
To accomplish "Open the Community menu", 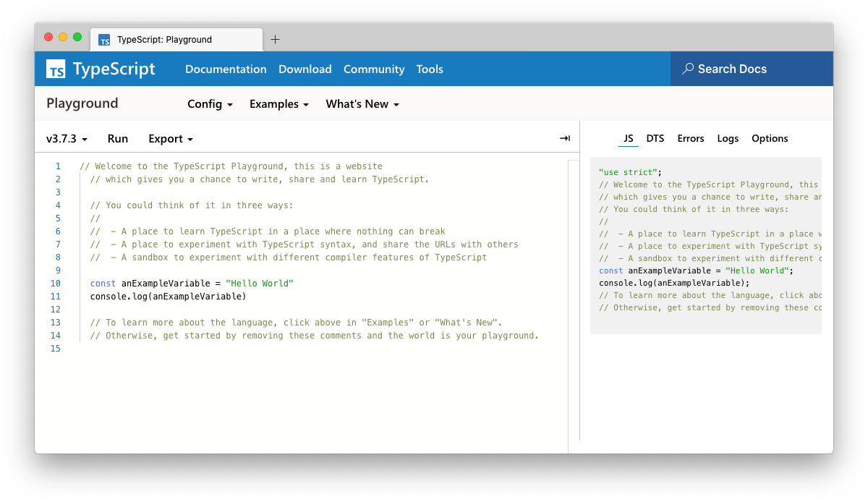I will click(374, 69).
